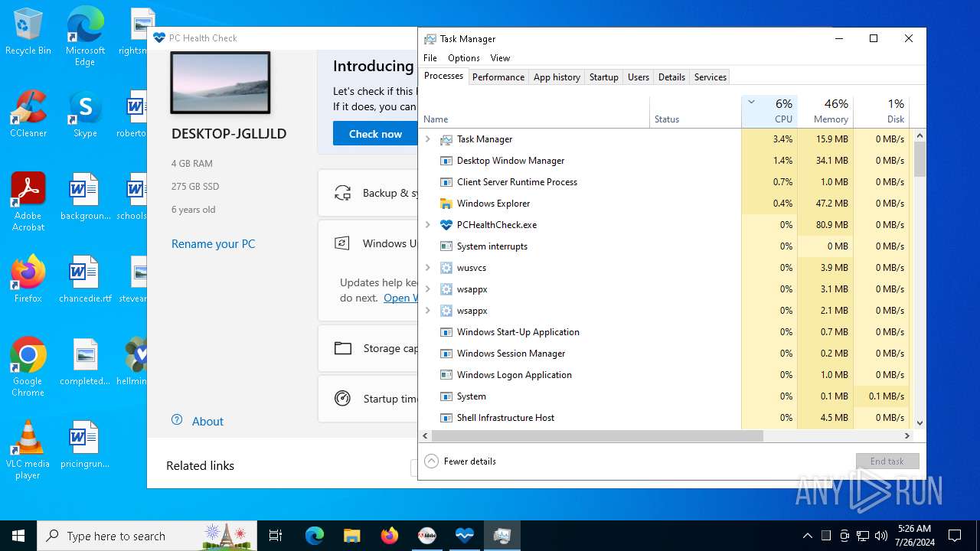The height and width of the screenshot is (551, 980).
Task: Click the System interrupts process icon
Action: point(446,246)
